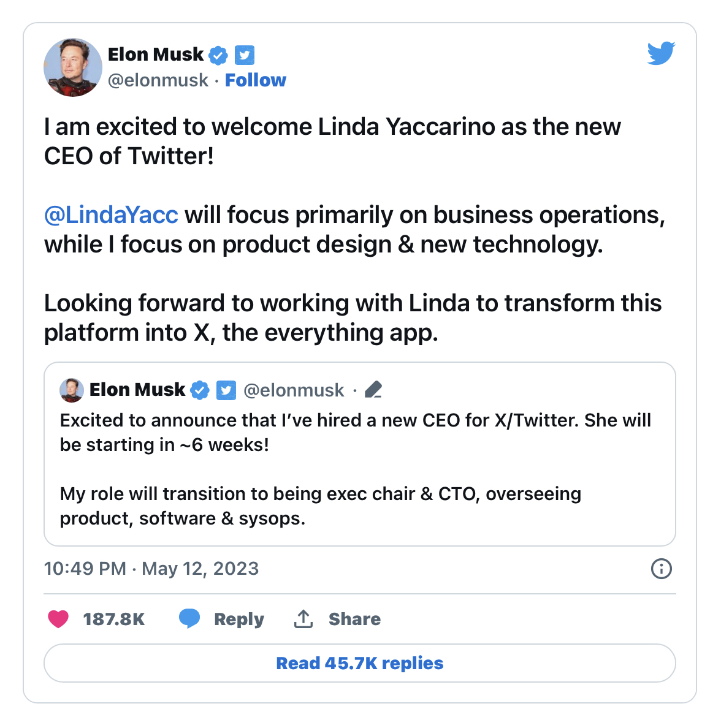
Task: Open the tweet info circle icon
Action: [x=661, y=569]
